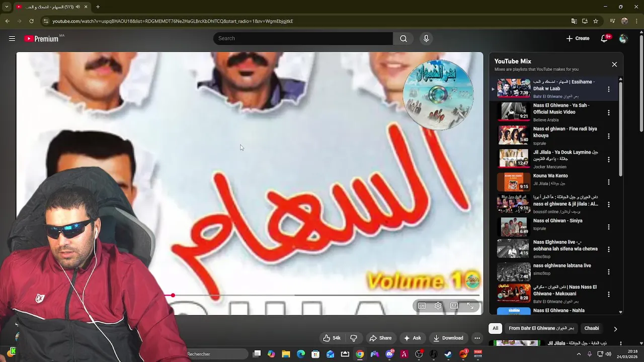Select the Chaabi filter chip
Screen dimensions: 644x362
592,328
